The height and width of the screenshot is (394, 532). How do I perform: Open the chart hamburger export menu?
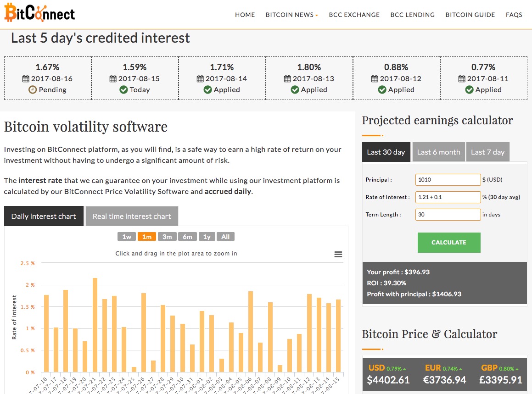338,254
